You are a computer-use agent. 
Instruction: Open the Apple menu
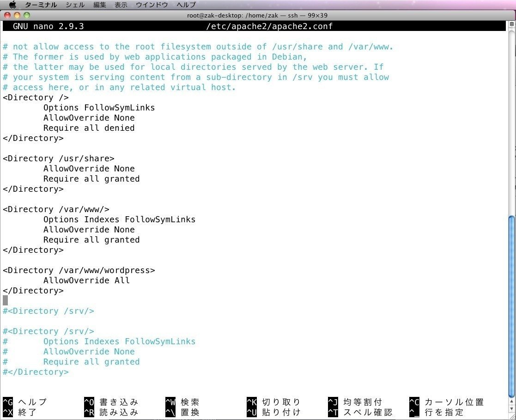click(x=12, y=5)
